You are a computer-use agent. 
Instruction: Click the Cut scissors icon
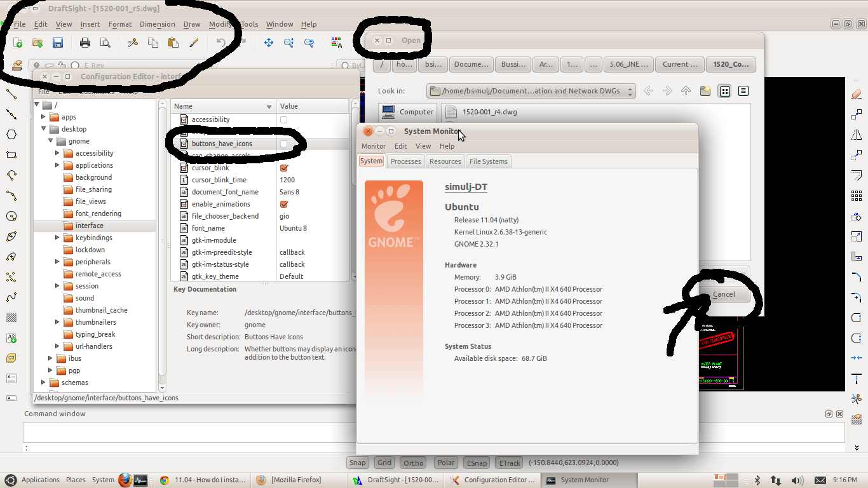click(133, 43)
